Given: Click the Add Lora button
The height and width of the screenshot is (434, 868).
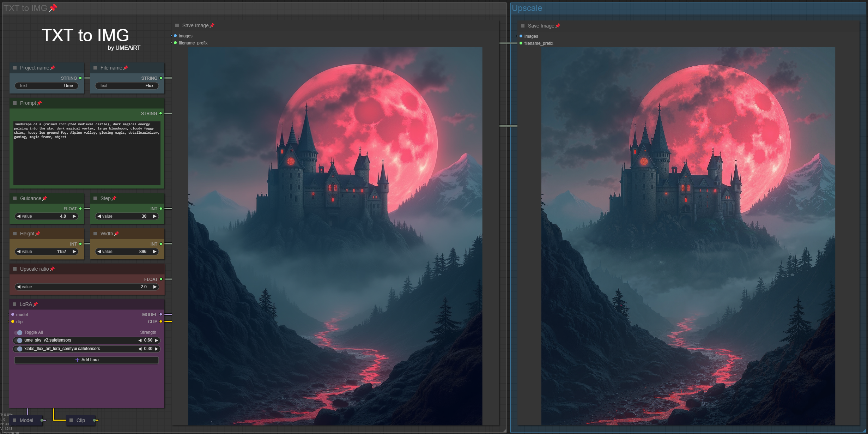Looking at the screenshot, I should (x=86, y=360).
